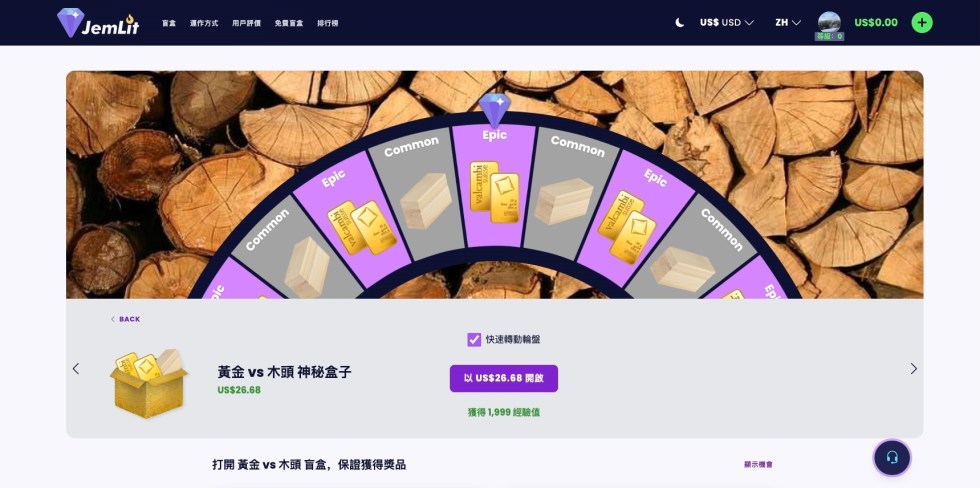Open the 盲盒 menu item

pos(169,23)
